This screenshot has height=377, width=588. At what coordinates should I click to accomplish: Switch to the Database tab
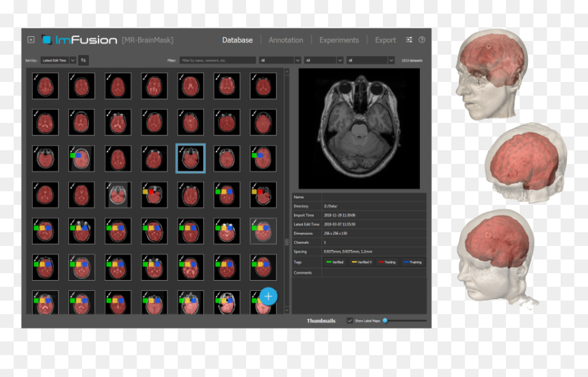[x=237, y=40]
